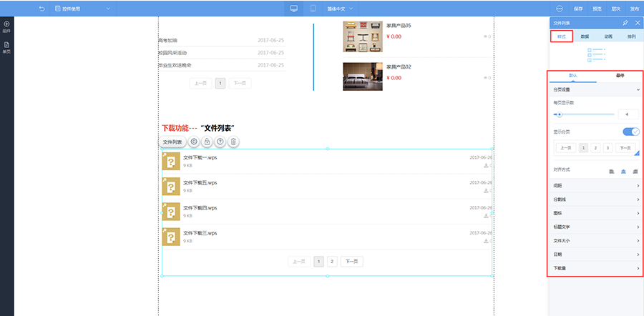The image size is (644, 316).
Task: Delete widget using the trash icon
Action: click(233, 142)
